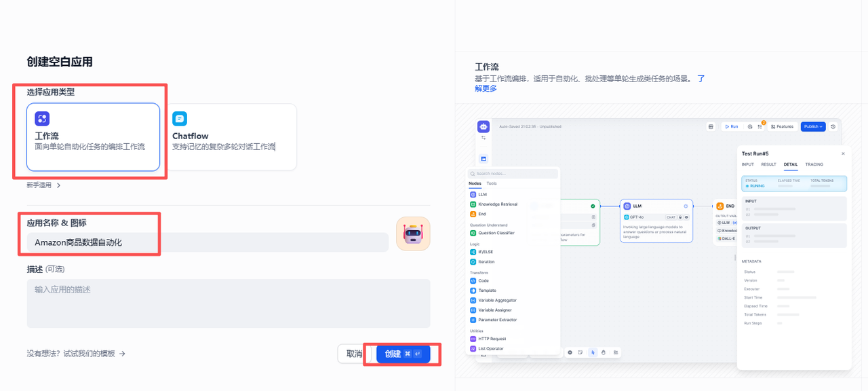Screen dimensions: 868x391
Task: Click Iteration icon in the nodes list
Action: coord(473,261)
